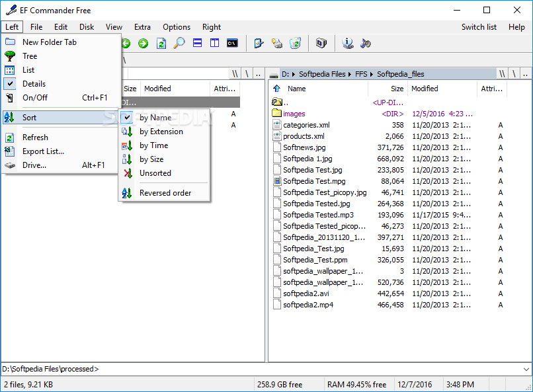The width and height of the screenshot is (533, 392).
Task: Open the Sort submenu entry
Action: point(61,118)
